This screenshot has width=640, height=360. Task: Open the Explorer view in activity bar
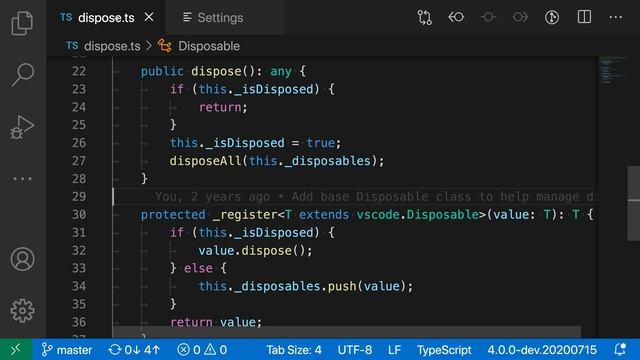click(22, 23)
